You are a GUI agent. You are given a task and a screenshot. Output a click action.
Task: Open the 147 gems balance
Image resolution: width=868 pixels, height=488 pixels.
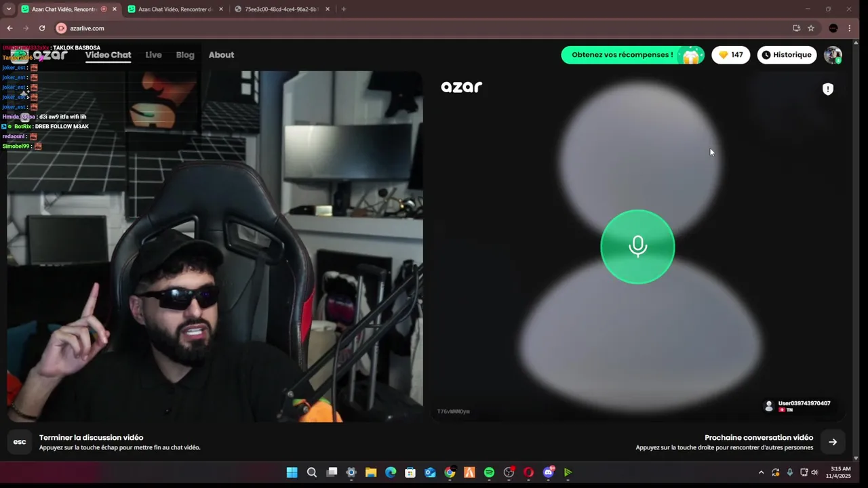point(730,55)
